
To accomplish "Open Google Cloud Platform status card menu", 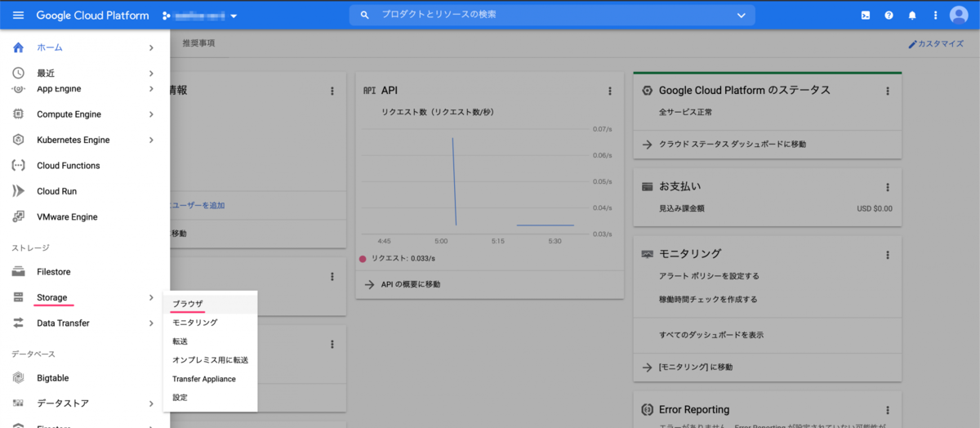I will click(888, 91).
